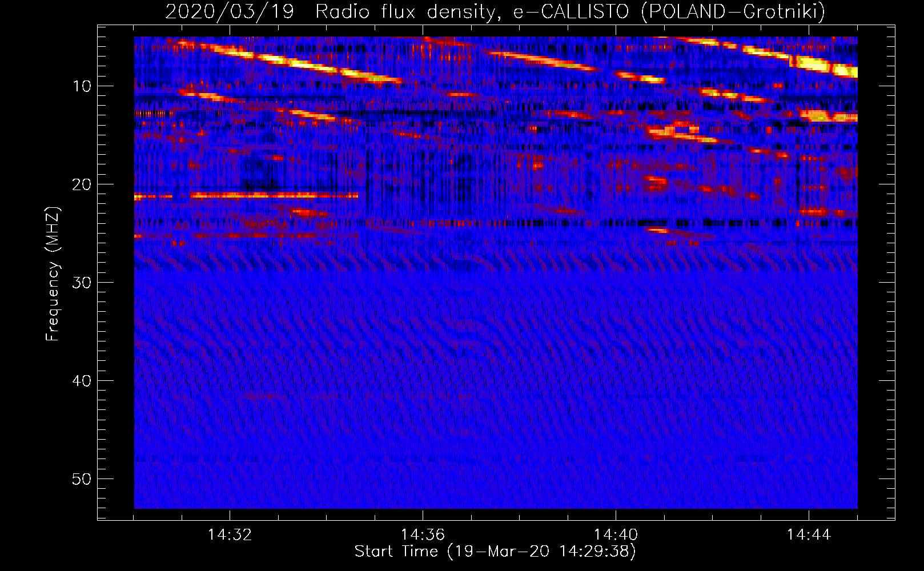The height and width of the screenshot is (571, 924).
Task: Click the 10 MHz frequency tick label
Action: coord(82,86)
